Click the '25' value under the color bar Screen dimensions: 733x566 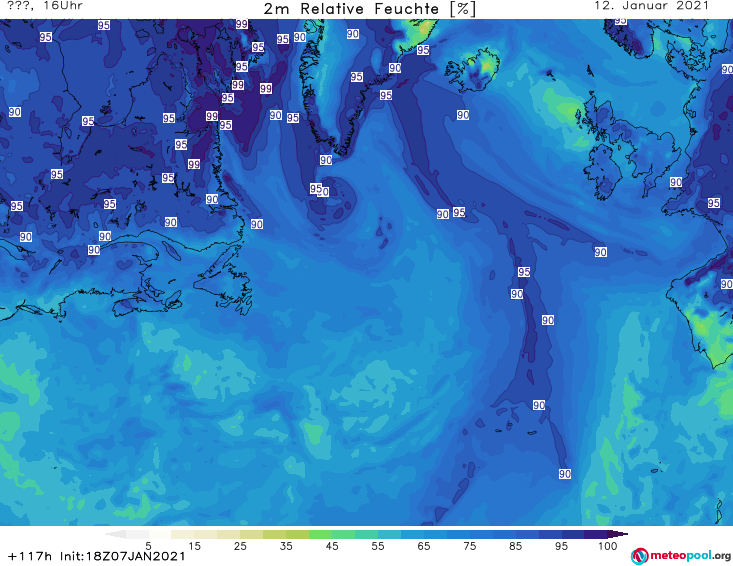(x=240, y=546)
